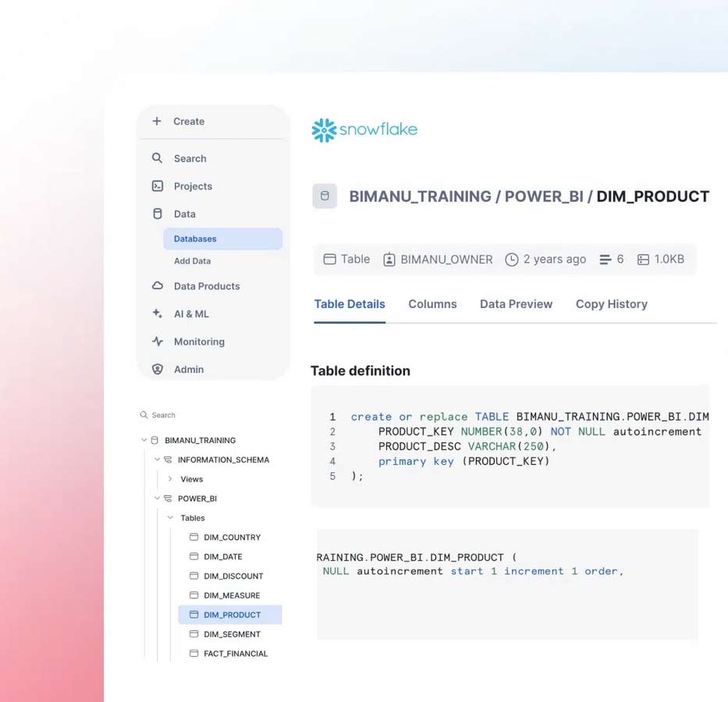Image resolution: width=728 pixels, height=702 pixels.
Task: Click the Snowflake logo
Action: [x=364, y=130]
